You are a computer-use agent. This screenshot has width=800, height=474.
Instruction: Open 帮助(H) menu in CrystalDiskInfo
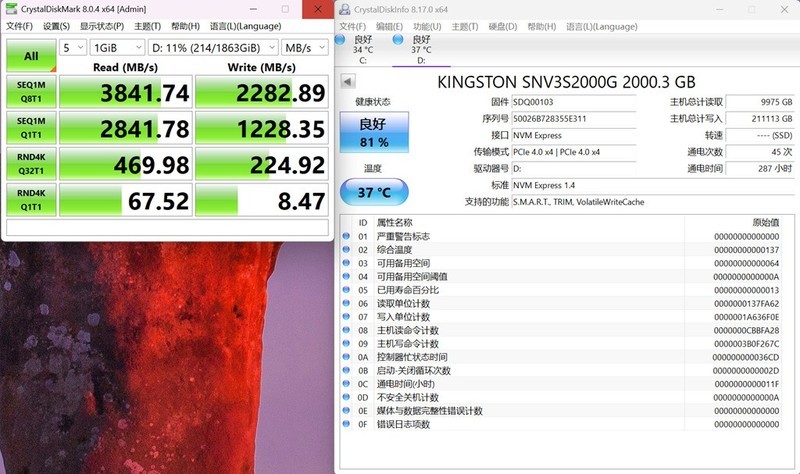541,27
